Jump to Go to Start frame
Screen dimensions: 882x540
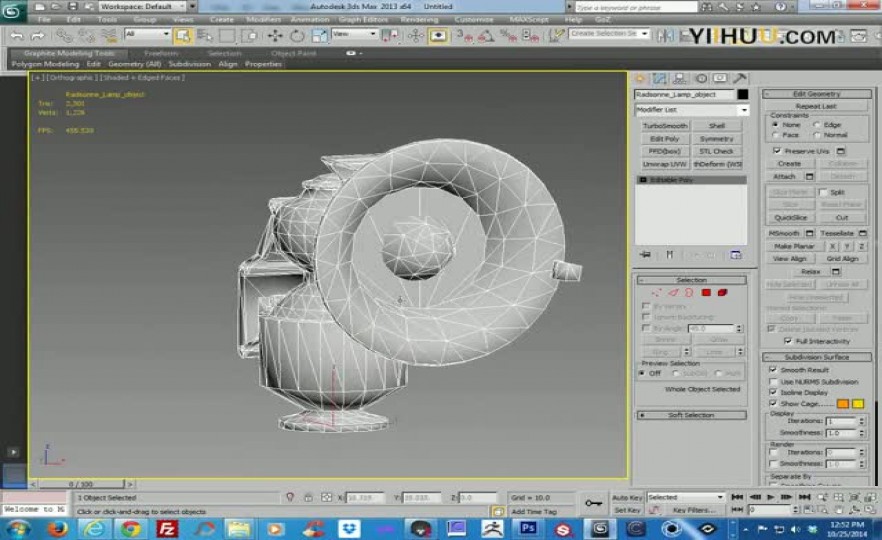(737, 497)
